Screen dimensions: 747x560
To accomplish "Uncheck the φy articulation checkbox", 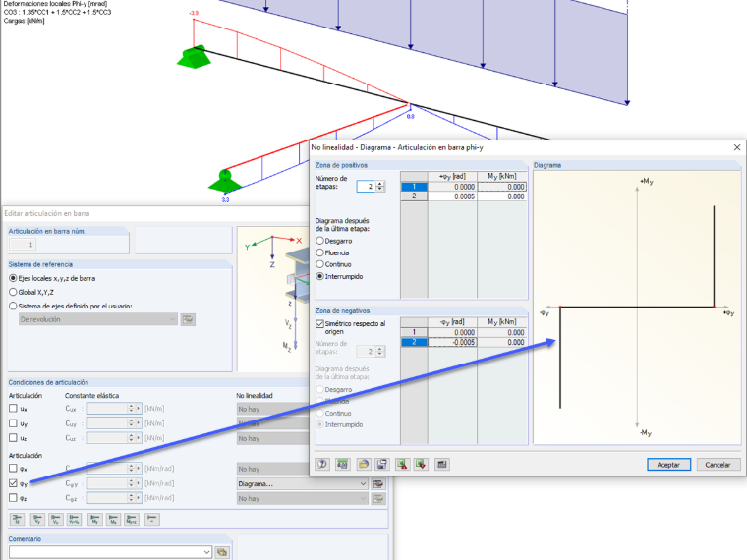I will 13,482.
